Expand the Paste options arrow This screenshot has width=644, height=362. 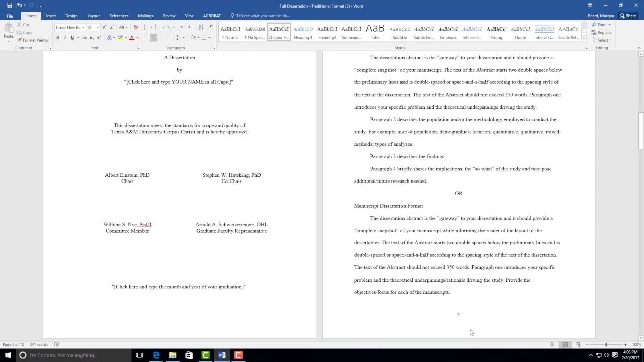[8, 40]
